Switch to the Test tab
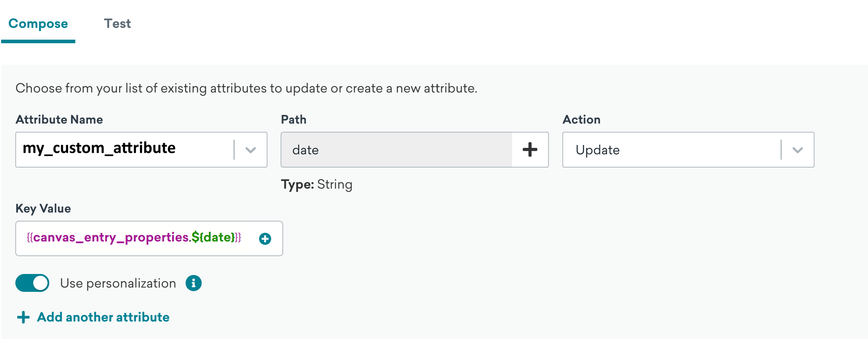The height and width of the screenshot is (339, 868). (117, 24)
